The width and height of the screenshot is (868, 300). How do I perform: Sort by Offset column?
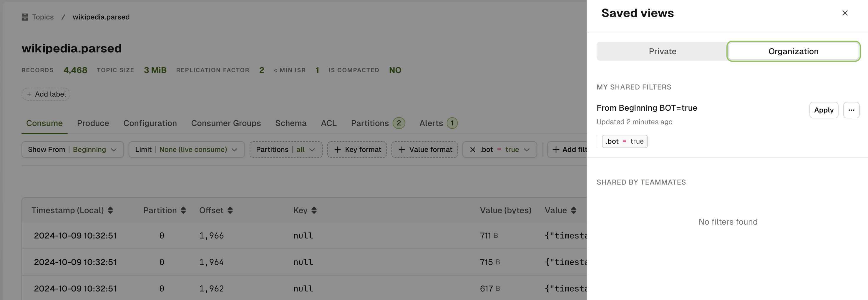230,210
